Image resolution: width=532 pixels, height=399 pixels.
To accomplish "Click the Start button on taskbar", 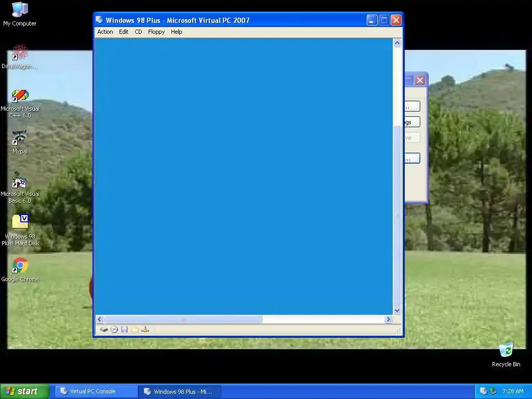I will [x=25, y=391].
